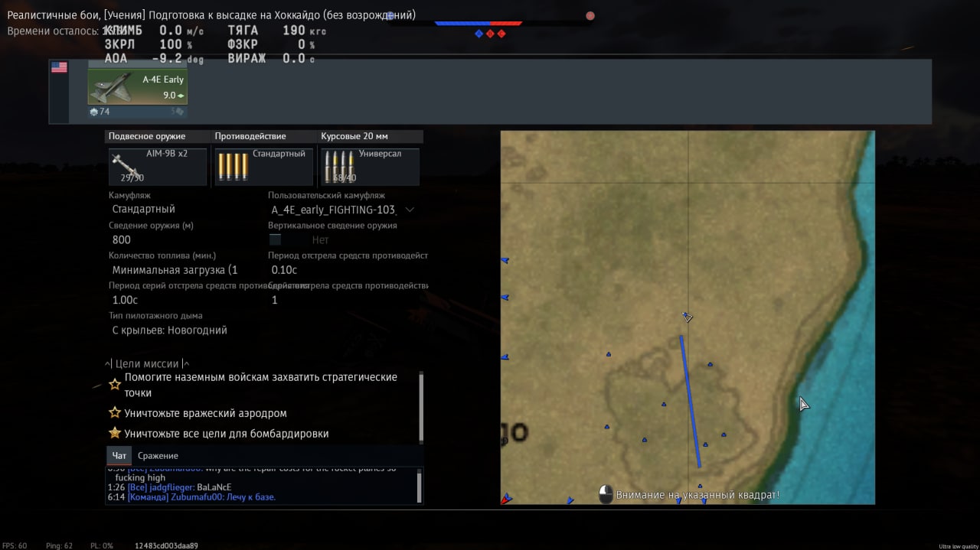Click the 20 mm ammo belt icon
This screenshot has height=550, width=980.
[x=338, y=166]
